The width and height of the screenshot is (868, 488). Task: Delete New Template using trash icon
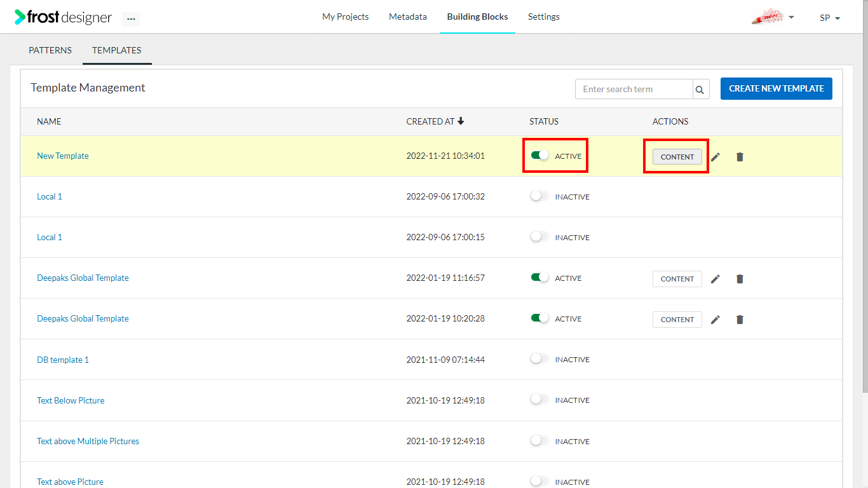[740, 157]
